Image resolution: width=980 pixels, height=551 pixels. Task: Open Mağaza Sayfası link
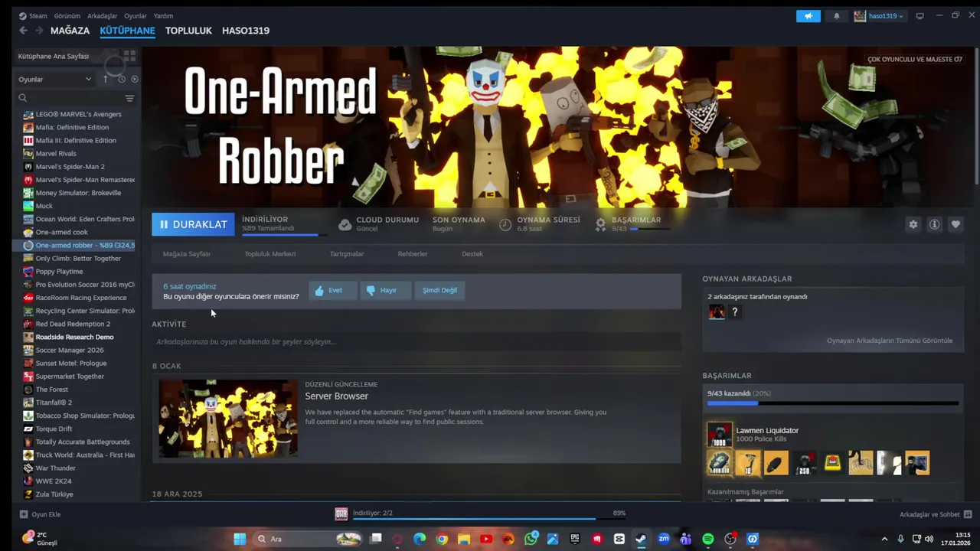tap(186, 253)
